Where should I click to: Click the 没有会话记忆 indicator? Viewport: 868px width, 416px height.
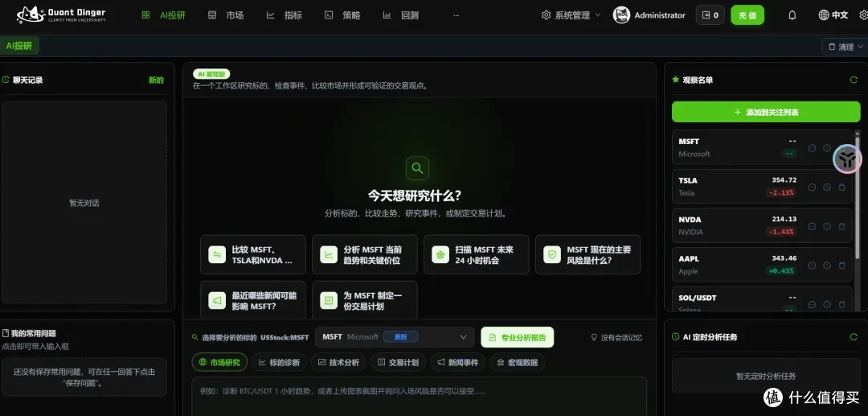coord(616,337)
